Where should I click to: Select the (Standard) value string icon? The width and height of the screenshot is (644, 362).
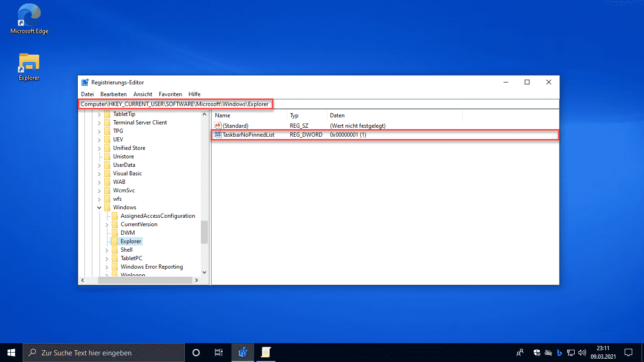(218, 126)
